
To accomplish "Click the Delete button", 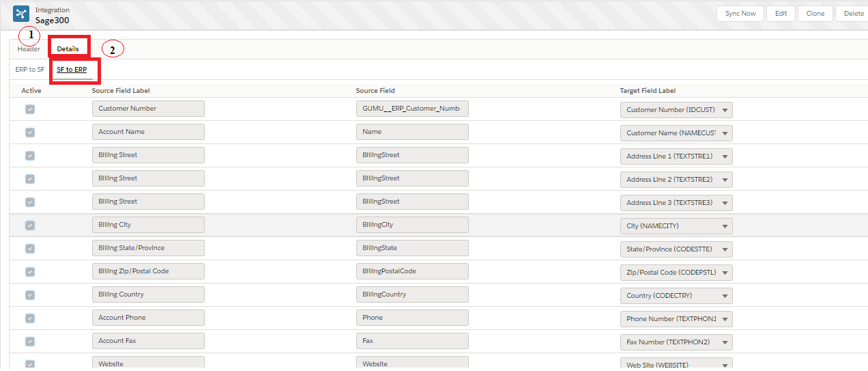I will (853, 14).
